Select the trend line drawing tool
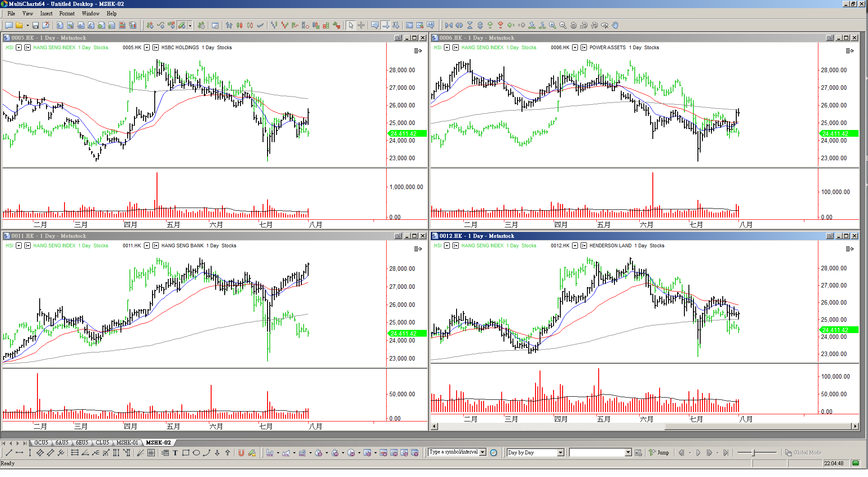Viewport: 868px width, 477px height. pyautogui.click(x=9, y=453)
